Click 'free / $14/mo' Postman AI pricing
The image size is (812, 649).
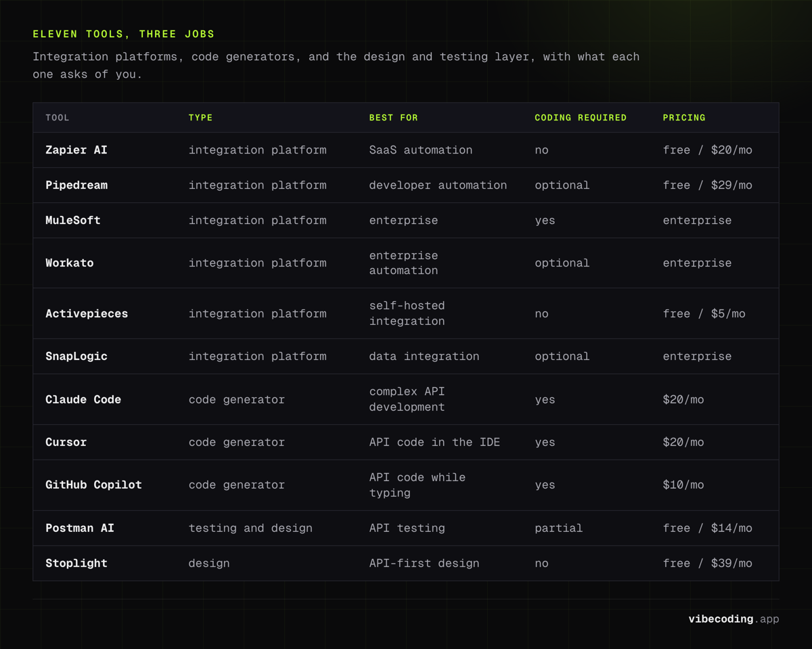click(x=707, y=529)
